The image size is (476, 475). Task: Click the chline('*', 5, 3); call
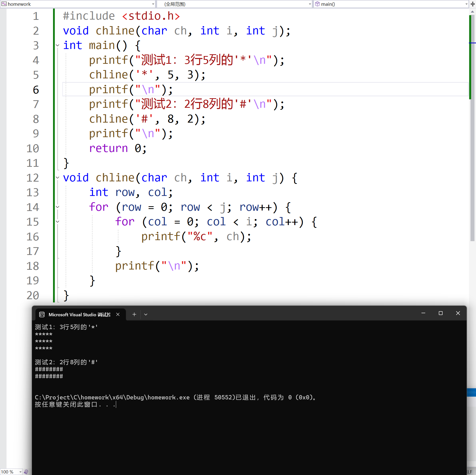click(147, 75)
